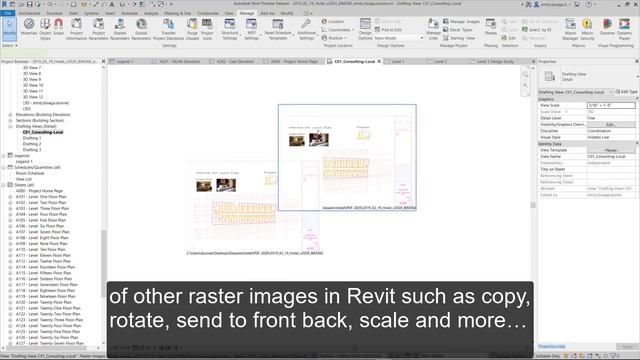Close the Project Browser panel
The image size is (640, 360).
tap(103, 62)
